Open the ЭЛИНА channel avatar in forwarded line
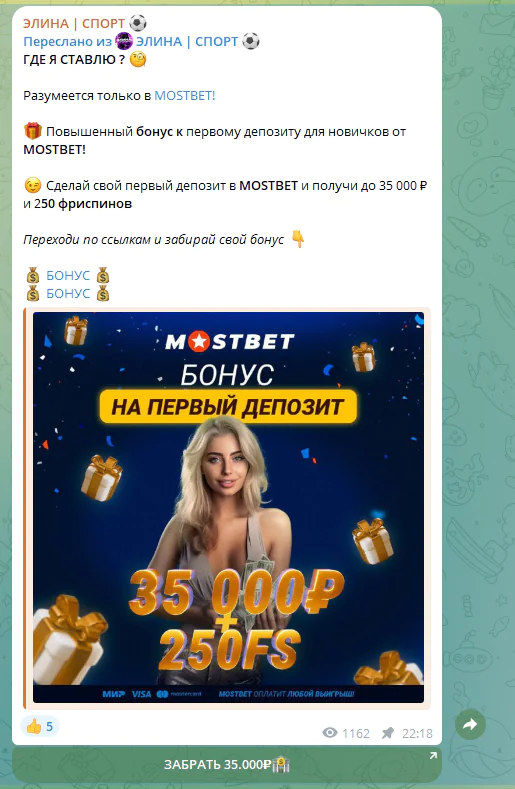The image size is (515, 789). coord(124,41)
